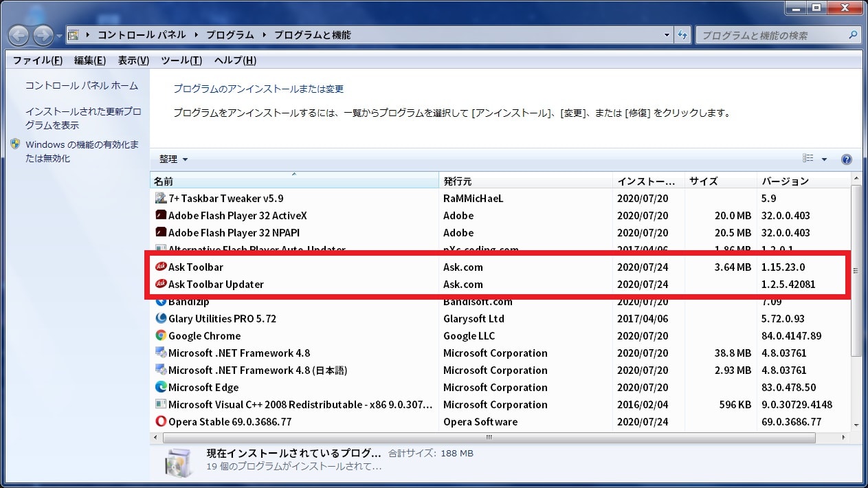Click プログラム in the breadcrumb
The width and height of the screenshot is (868, 488).
click(230, 35)
